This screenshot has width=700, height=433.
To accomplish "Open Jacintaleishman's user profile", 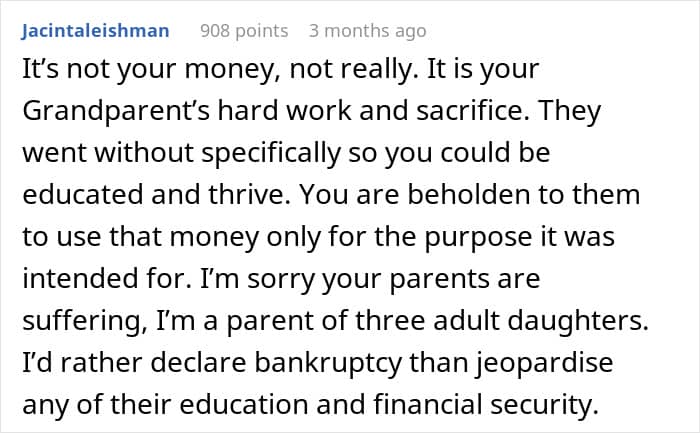I will click(x=95, y=31).
